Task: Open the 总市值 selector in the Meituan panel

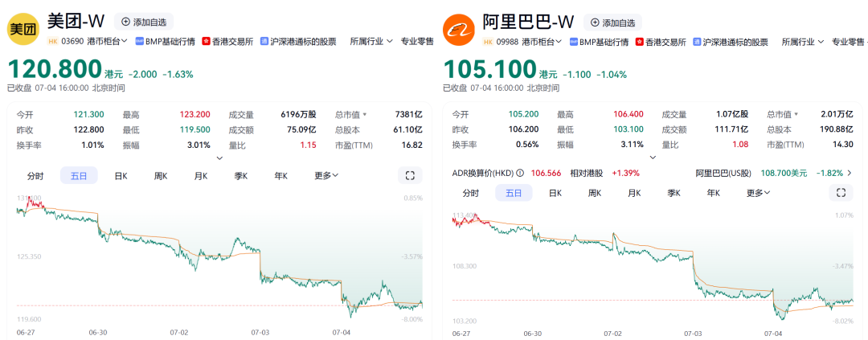Action: 351,115
